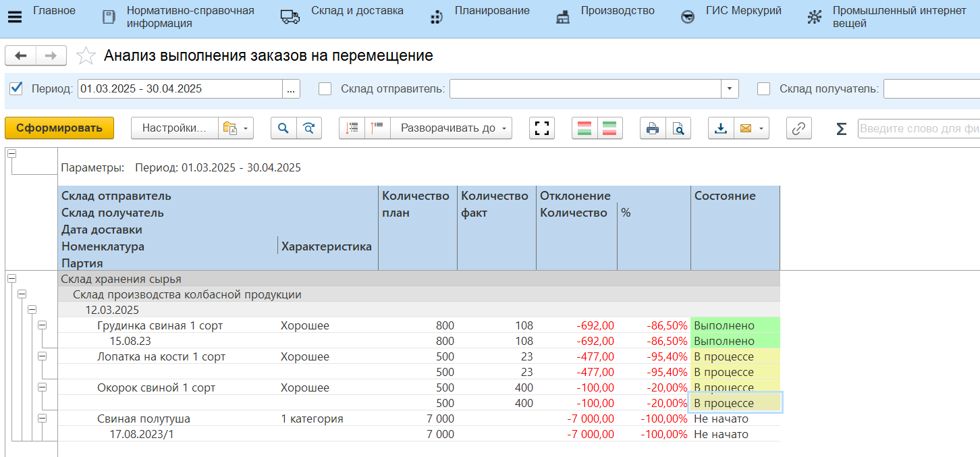Open the Настройки... report settings
This screenshot has height=457, width=980.
pyautogui.click(x=174, y=128)
